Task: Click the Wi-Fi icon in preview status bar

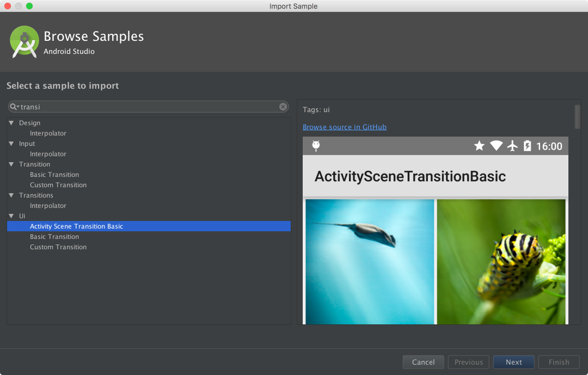Action: [496, 145]
